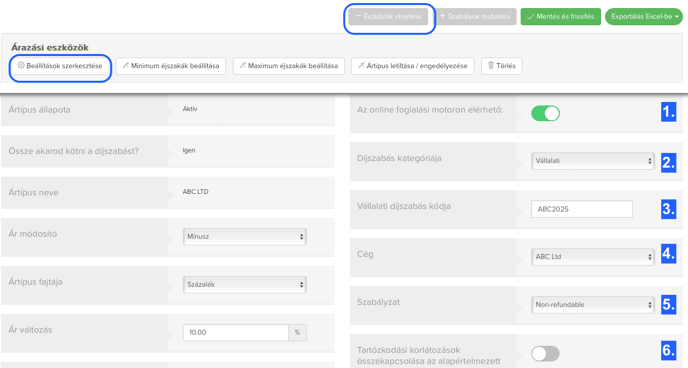Viewport: 688px width, 368px height.
Task: Disable the online foglalási motoron elérhető toggle
Action: click(545, 113)
